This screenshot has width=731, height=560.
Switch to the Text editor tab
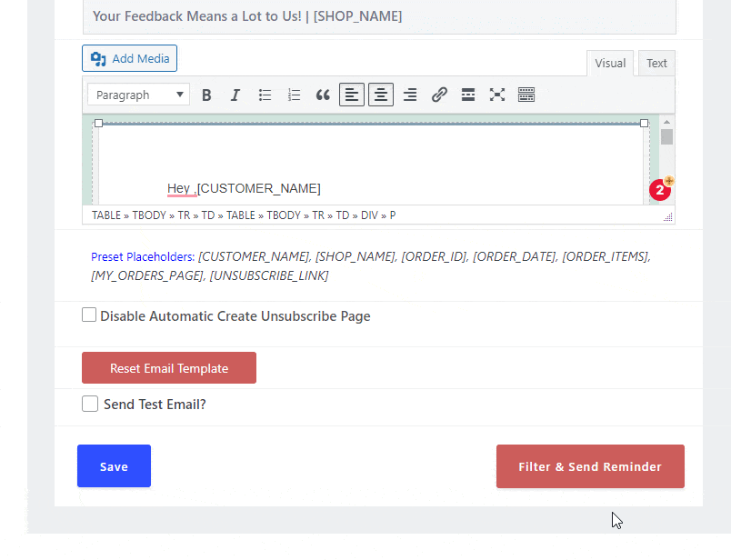click(656, 64)
